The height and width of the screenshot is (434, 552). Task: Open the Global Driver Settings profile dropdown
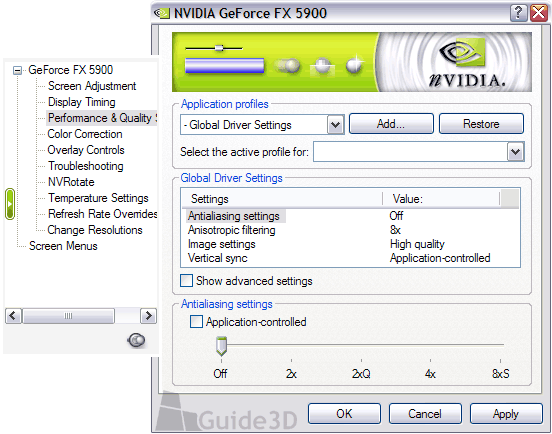coord(335,125)
